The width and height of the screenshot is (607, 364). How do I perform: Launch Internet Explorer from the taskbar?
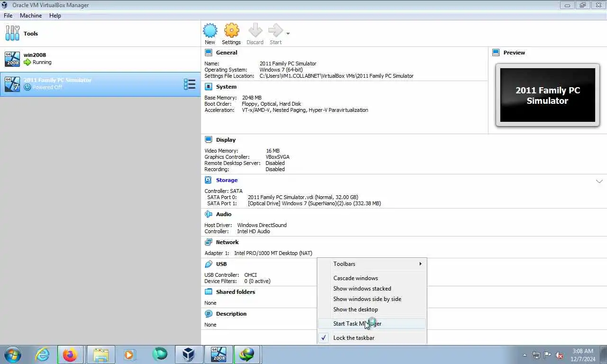pyautogui.click(x=42, y=355)
